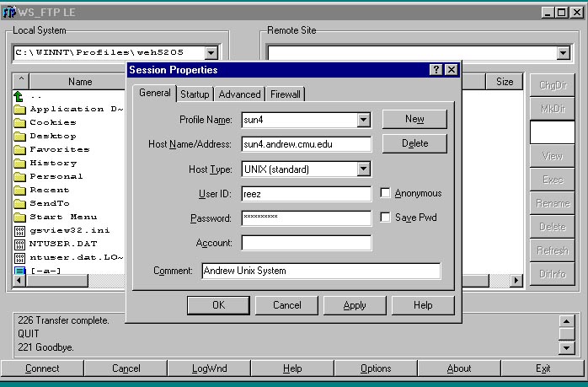
Task: Click the log window scroll-down arrow
Action: click(566, 348)
